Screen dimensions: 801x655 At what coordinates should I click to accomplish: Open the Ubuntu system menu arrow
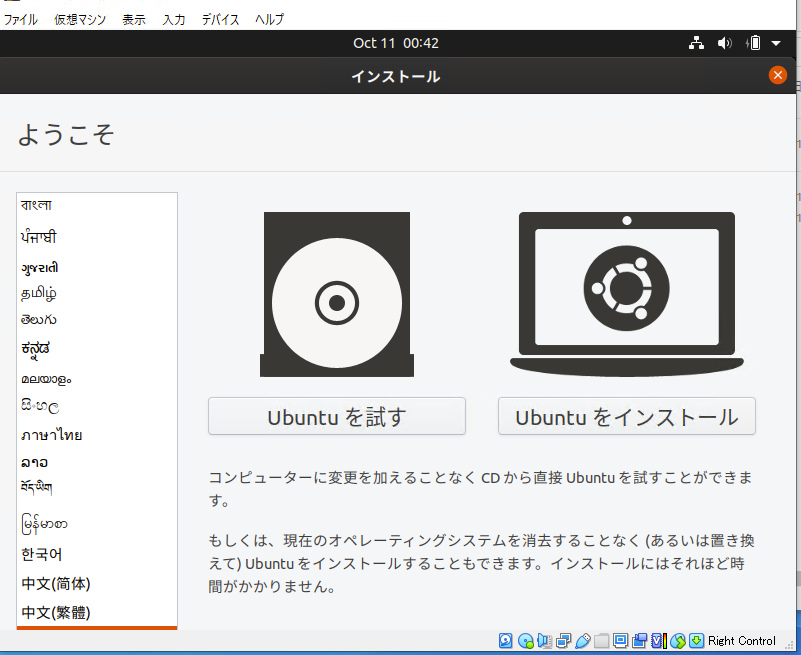[x=776, y=43]
